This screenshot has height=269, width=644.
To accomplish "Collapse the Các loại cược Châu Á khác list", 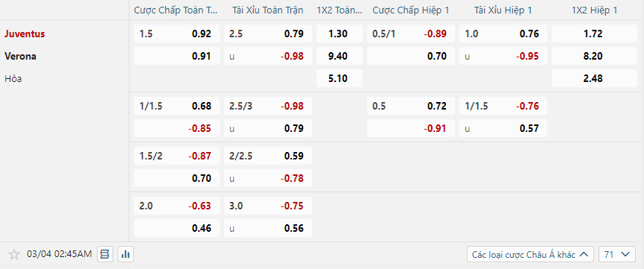I will pos(530,255).
